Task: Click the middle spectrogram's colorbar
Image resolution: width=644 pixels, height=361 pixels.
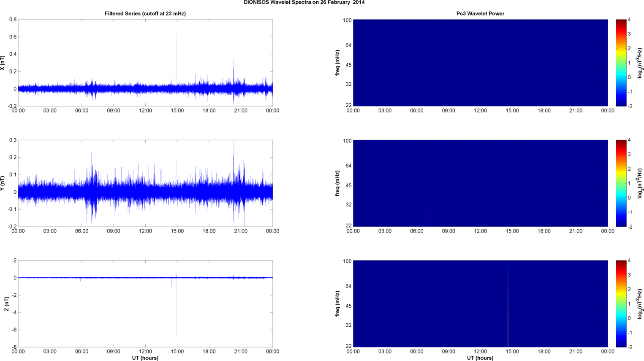Action: tap(621, 183)
